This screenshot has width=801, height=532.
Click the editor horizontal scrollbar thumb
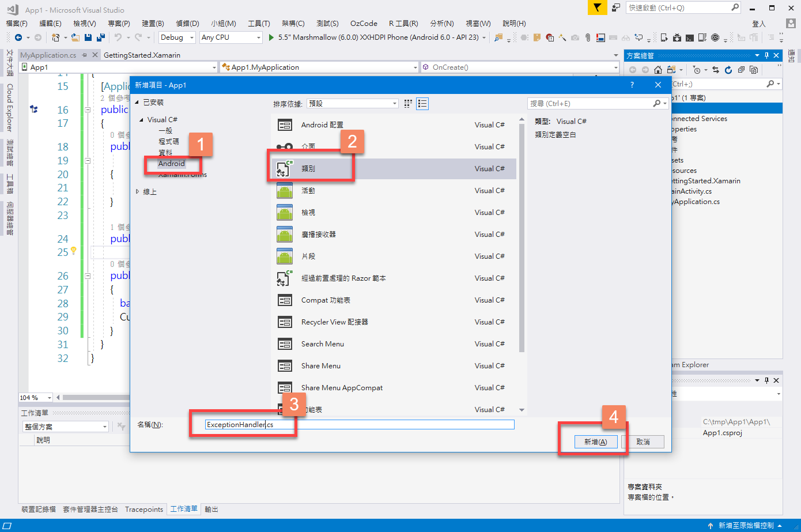pos(96,398)
